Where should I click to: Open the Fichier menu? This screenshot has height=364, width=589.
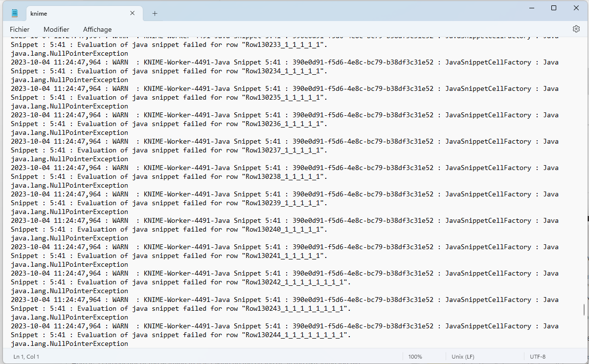pos(20,29)
